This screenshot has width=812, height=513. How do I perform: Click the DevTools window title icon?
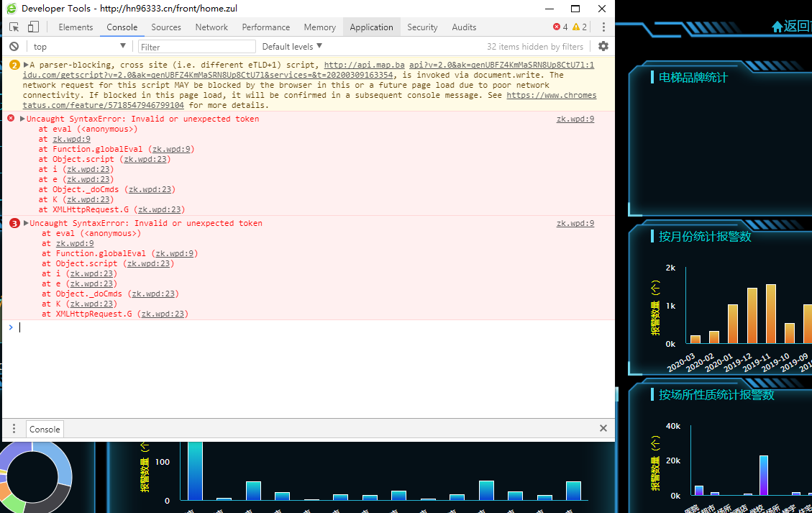12,9
